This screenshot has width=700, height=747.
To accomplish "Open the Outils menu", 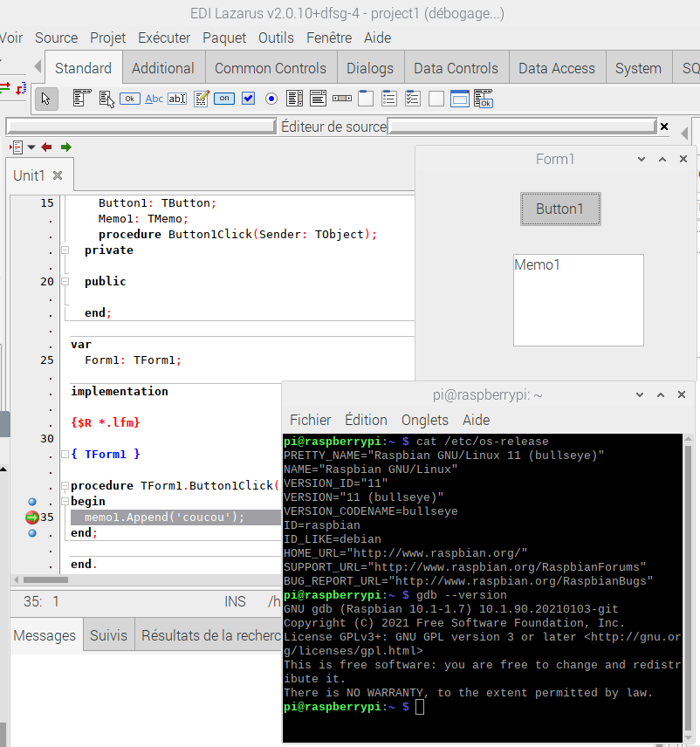I will pyautogui.click(x=276, y=38).
